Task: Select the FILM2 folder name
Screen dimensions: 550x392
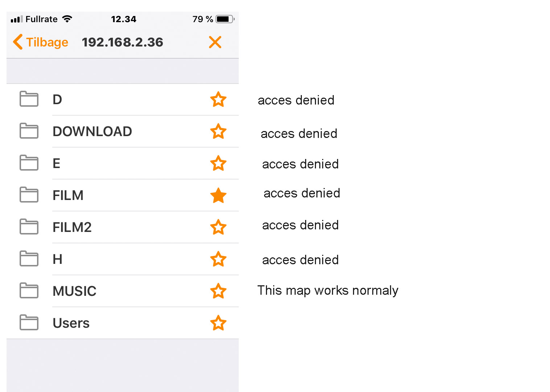Action: 72,227
